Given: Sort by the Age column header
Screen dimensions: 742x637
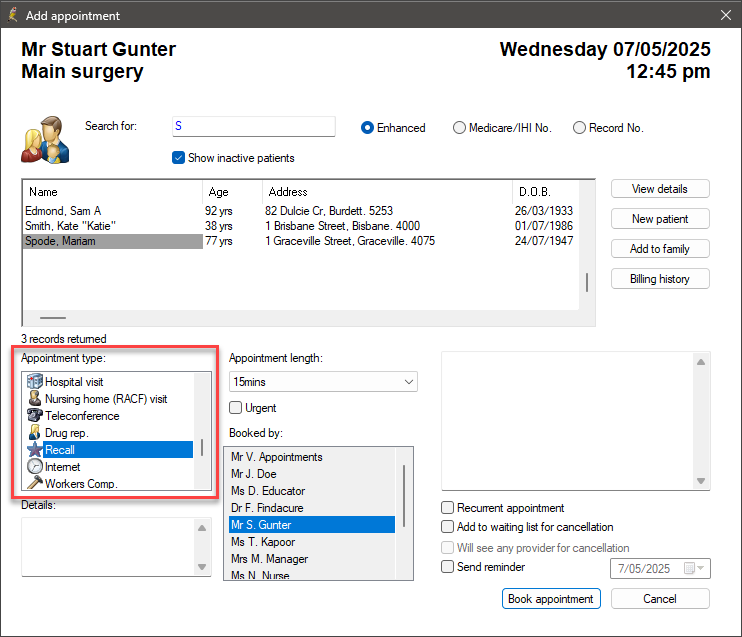Looking at the screenshot, I should click(232, 192).
